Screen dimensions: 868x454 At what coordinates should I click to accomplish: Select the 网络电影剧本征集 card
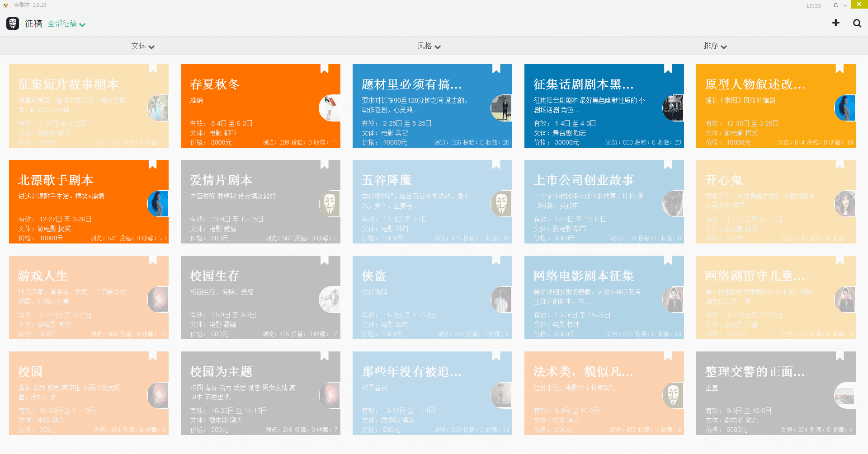[x=604, y=297]
